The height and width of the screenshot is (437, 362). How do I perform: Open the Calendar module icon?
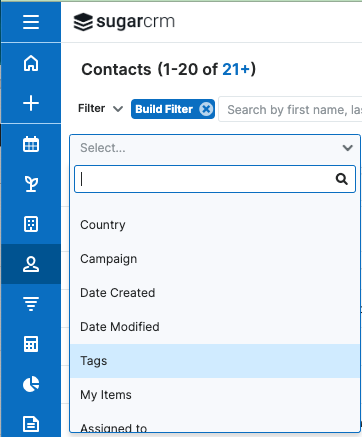[x=31, y=144]
